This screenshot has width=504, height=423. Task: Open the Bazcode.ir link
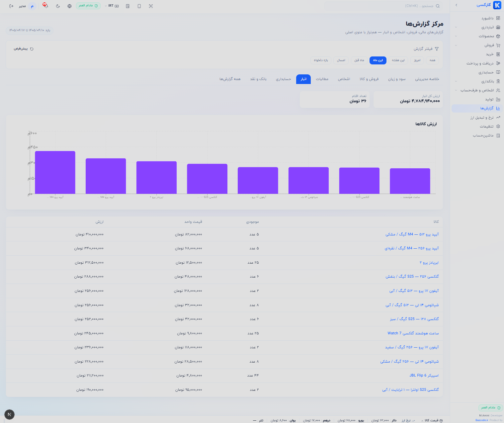482,420
